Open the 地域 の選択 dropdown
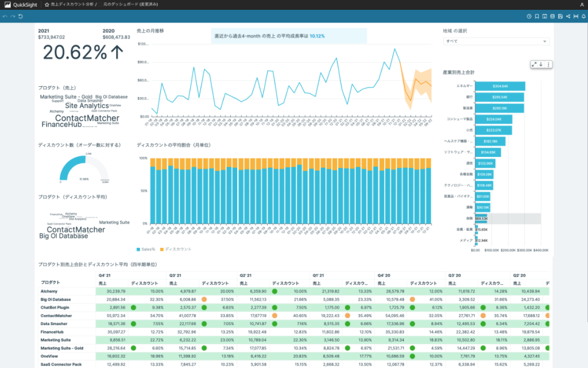The width and height of the screenshot is (588, 368). pos(496,41)
